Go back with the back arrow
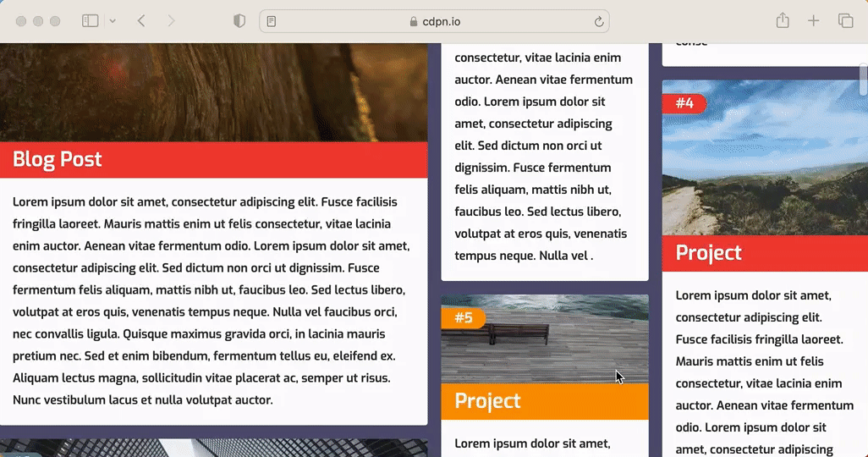The width and height of the screenshot is (868, 457). 141,21
